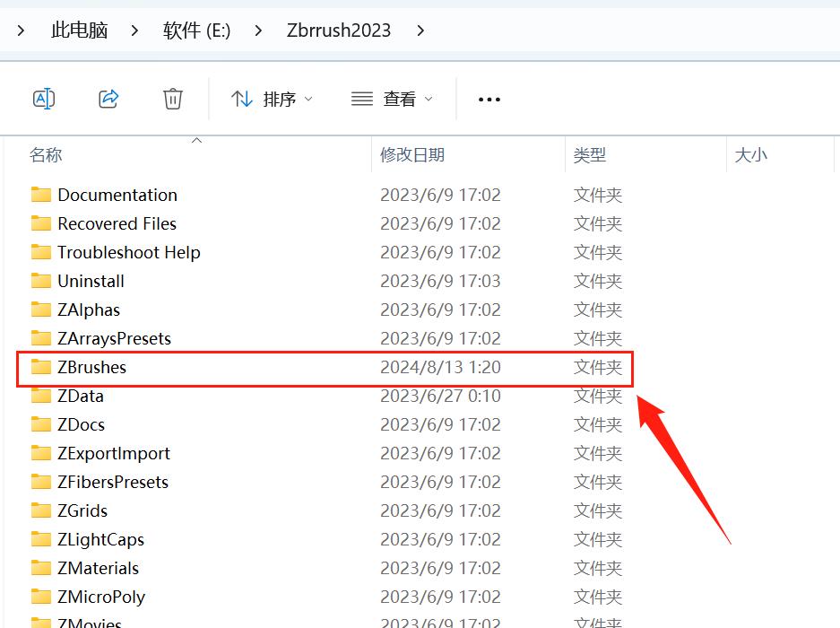Click 软件 (E:) breadcrumb
This screenshot has height=628, width=840.
coord(196,31)
